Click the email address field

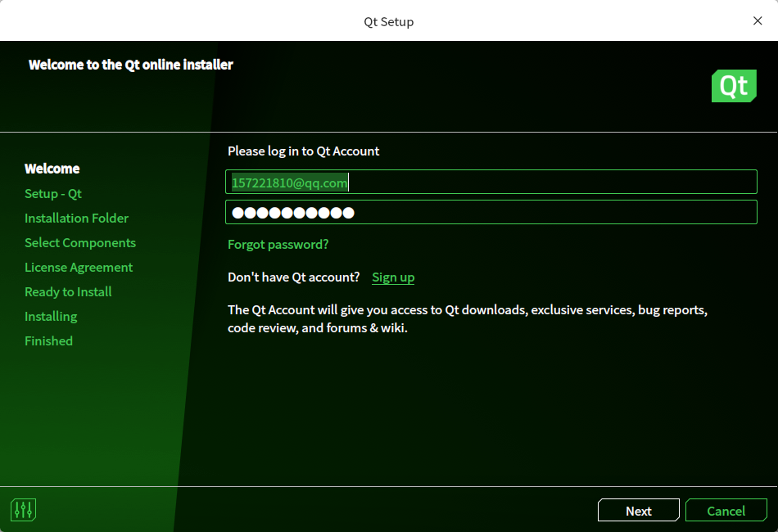click(x=491, y=183)
